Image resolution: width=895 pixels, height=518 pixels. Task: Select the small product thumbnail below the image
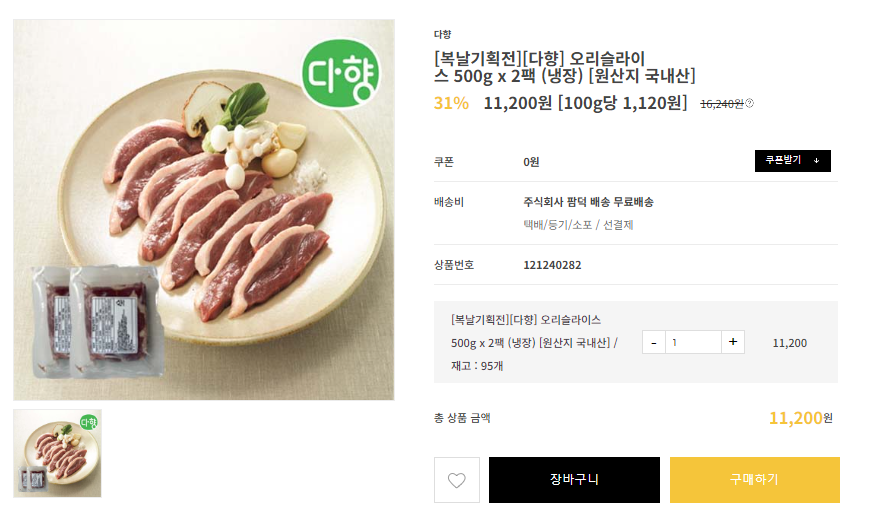tap(57, 453)
